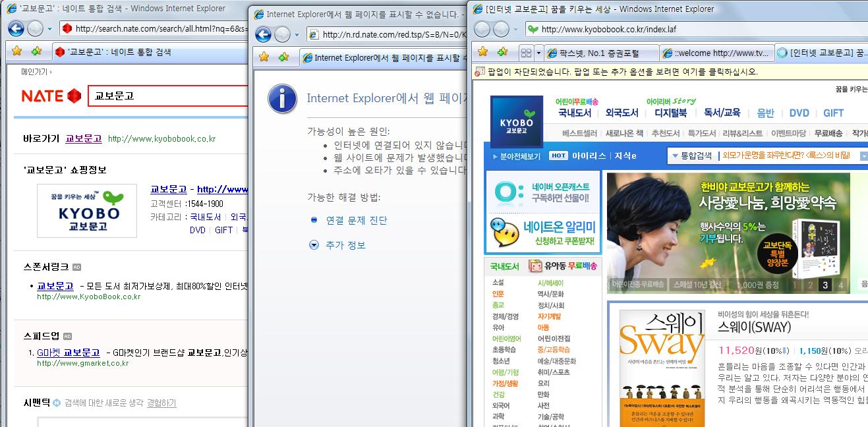
Task: Show banner slide 4
Action: coord(840,285)
